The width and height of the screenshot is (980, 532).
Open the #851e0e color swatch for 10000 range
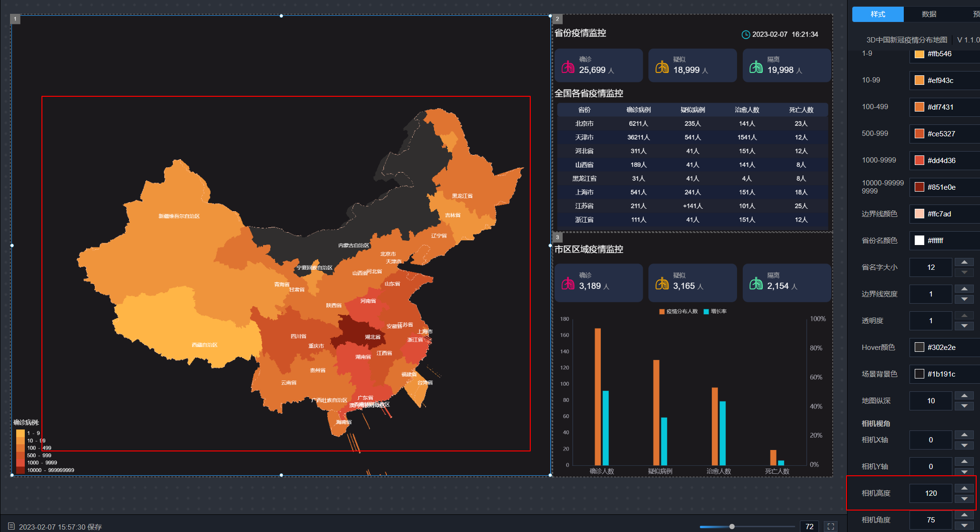coord(919,187)
